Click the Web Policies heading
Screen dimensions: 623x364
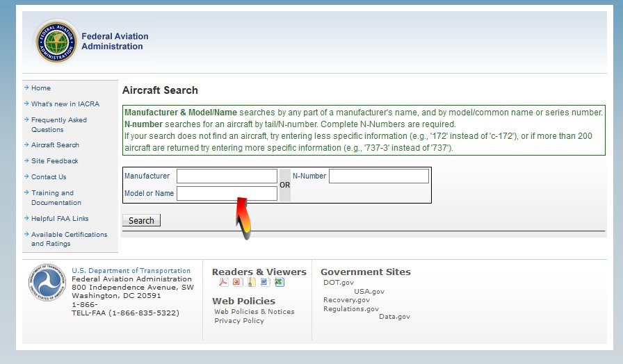(x=243, y=301)
